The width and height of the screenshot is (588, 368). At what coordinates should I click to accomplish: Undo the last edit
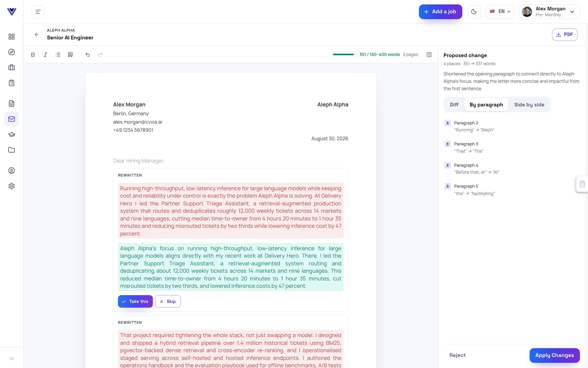pos(87,55)
